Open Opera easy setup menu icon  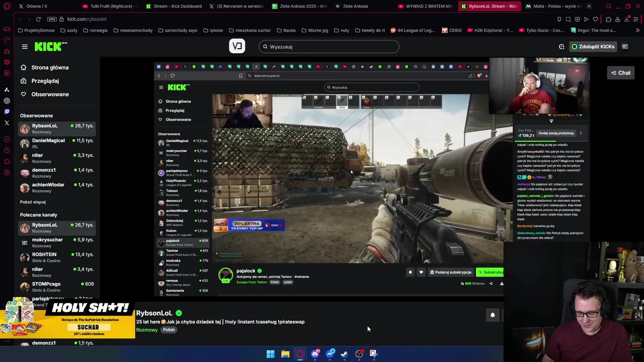[x=636, y=19]
